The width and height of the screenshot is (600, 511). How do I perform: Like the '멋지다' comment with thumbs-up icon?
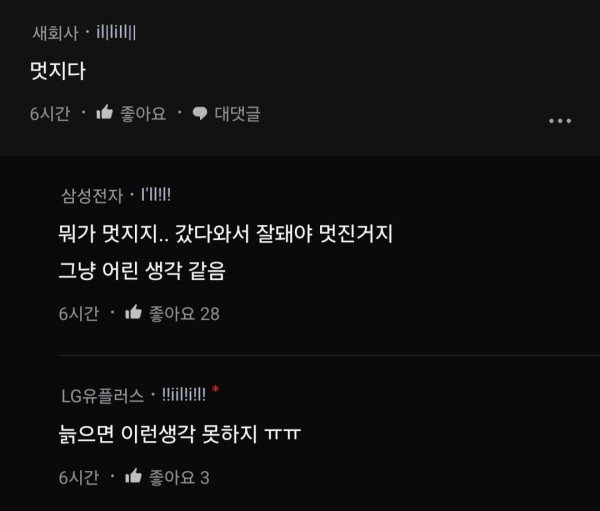tap(104, 113)
